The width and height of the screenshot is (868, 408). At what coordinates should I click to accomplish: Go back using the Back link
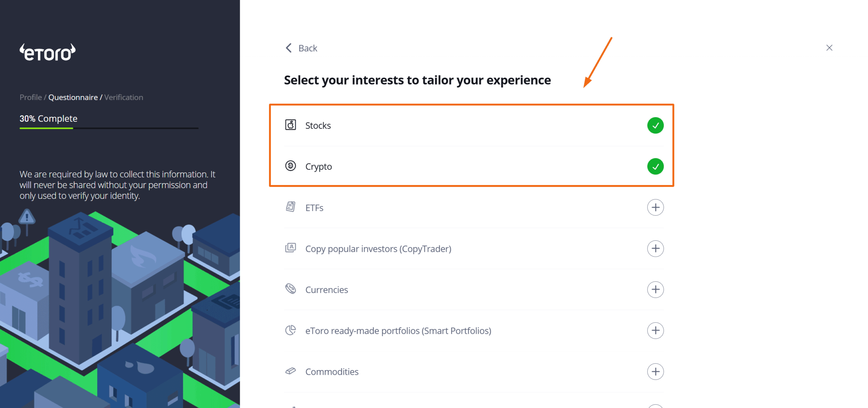pos(301,48)
